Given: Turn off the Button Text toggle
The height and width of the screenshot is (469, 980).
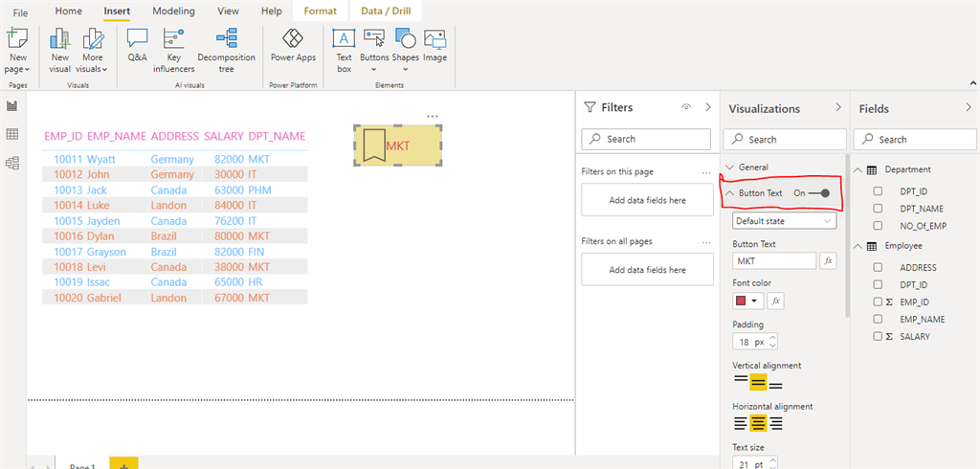Looking at the screenshot, I should [x=819, y=193].
